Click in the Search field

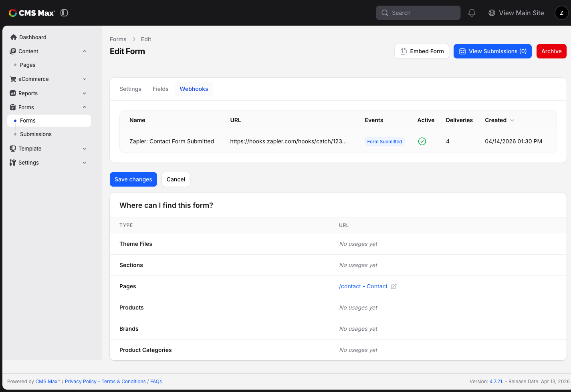click(x=418, y=13)
